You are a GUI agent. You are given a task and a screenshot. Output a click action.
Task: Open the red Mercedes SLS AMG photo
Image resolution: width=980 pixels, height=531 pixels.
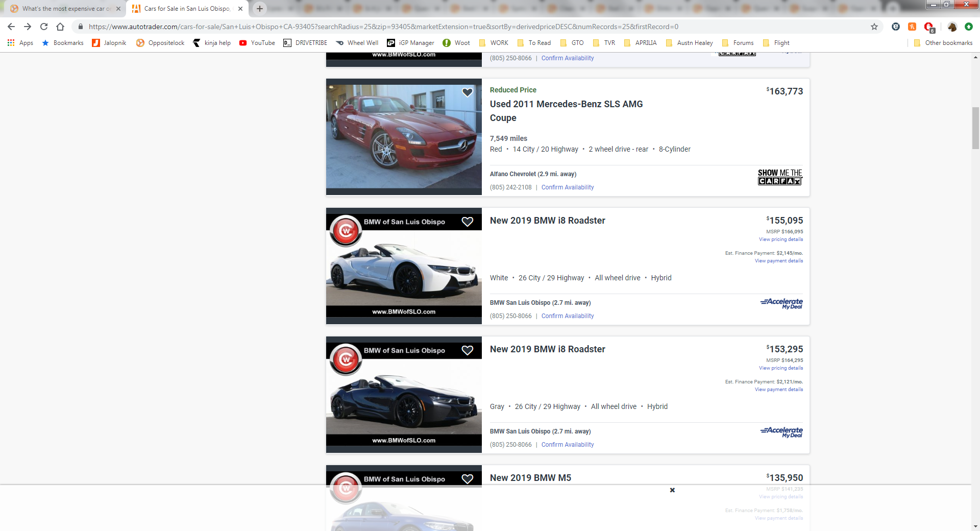pos(404,137)
